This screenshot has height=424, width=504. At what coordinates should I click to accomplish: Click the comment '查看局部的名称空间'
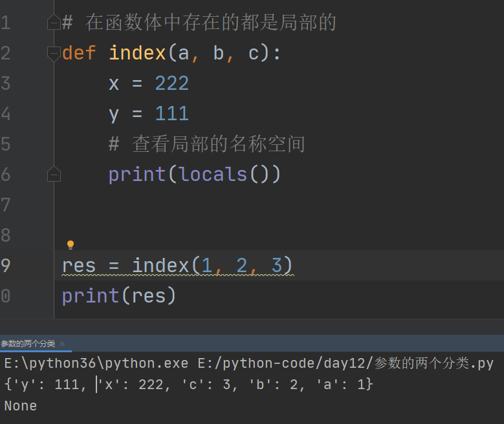(219, 144)
